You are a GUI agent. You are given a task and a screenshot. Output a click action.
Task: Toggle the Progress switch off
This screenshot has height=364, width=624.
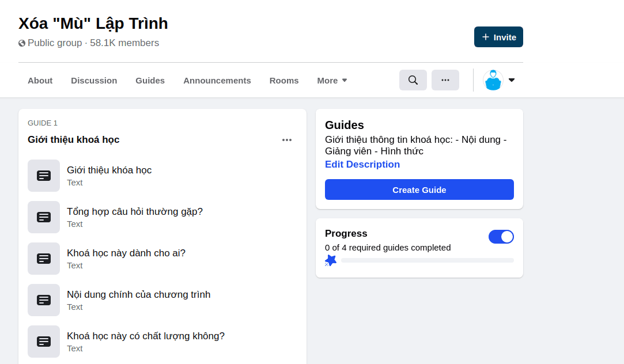pyautogui.click(x=501, y=237)
